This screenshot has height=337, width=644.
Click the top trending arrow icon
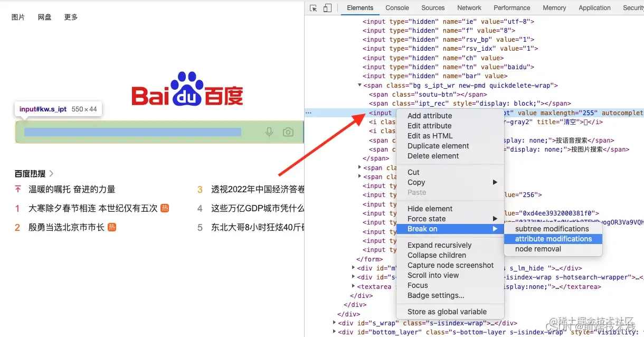coord(18,189)
